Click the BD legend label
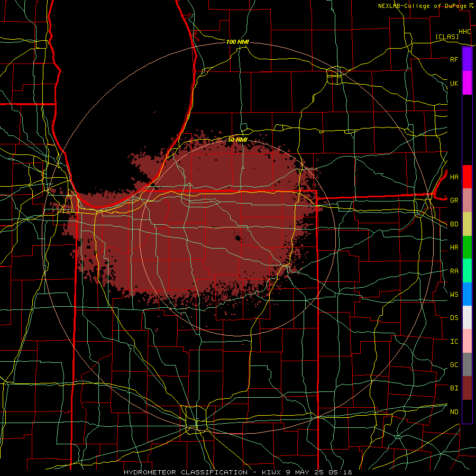This screenshot has height=476, width=476. 454,224
